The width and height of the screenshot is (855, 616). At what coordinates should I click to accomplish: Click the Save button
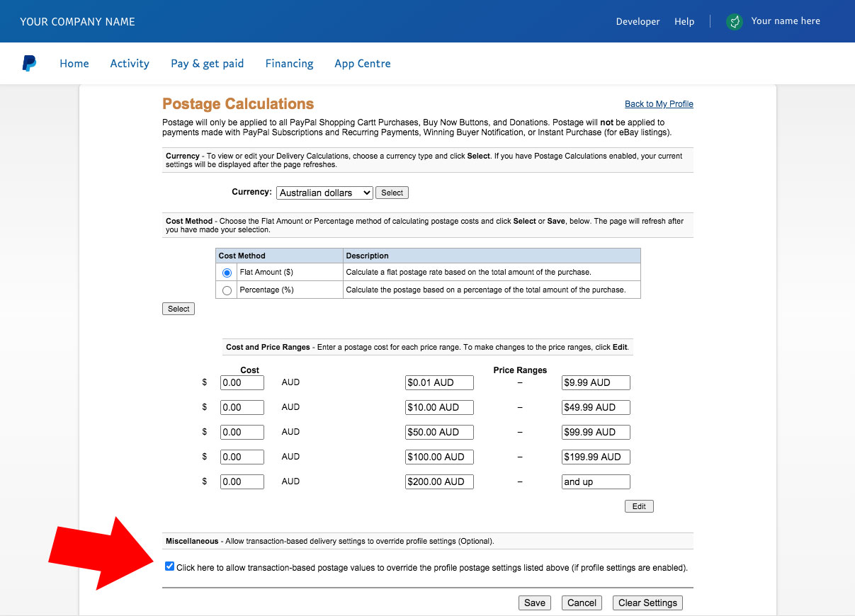[x=535, y=603]
